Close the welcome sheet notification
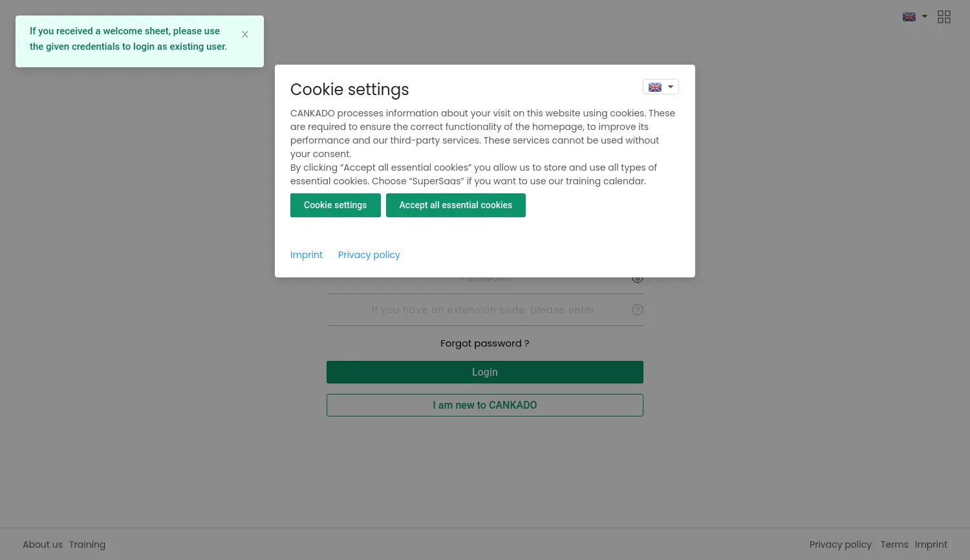 pyautogui.click(x=245, y=35)
